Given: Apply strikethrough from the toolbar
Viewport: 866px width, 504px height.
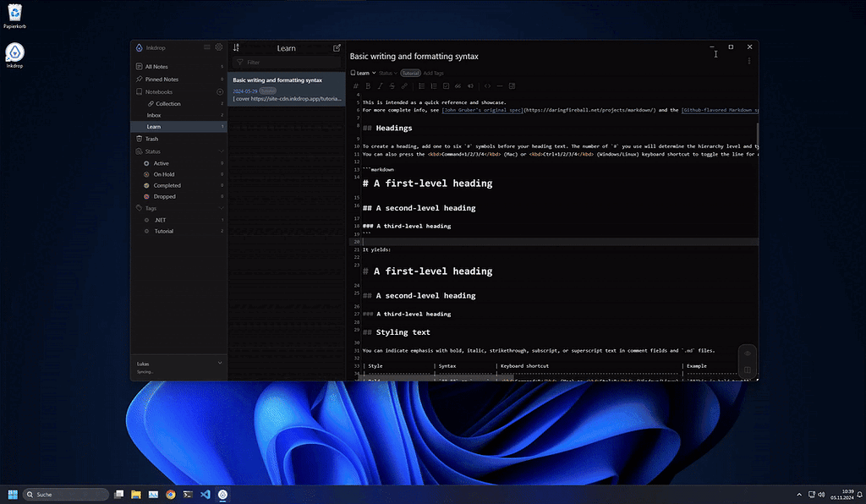Looking at the screenshot, I should coord(392,85).
